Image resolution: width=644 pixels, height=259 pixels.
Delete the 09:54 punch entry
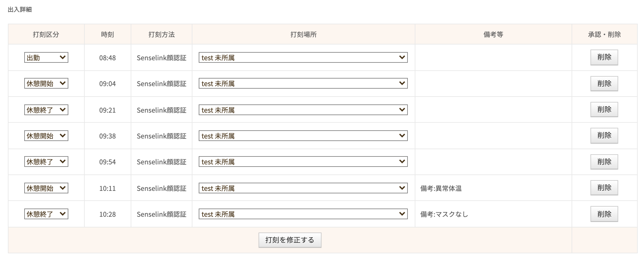(604, 162)
